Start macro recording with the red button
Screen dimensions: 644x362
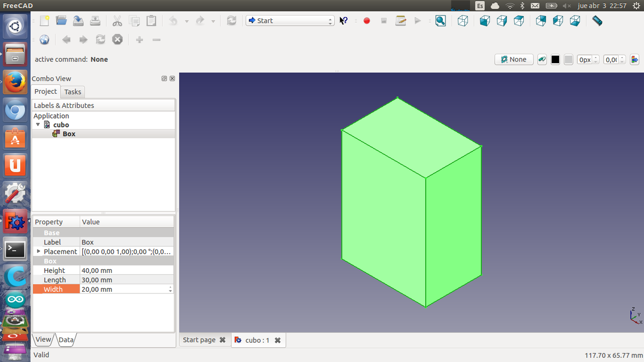[367, 21]
